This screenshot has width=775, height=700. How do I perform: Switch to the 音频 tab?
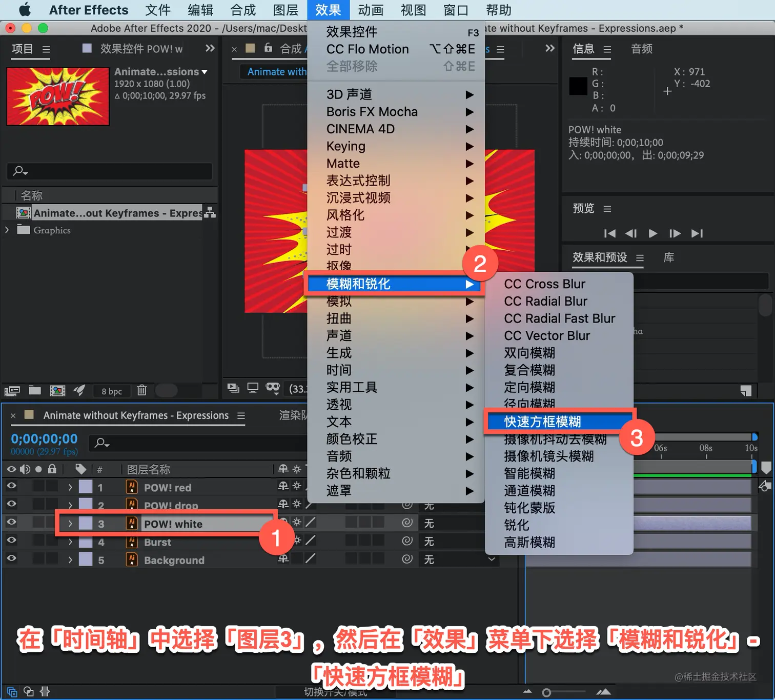pos(642,49)
